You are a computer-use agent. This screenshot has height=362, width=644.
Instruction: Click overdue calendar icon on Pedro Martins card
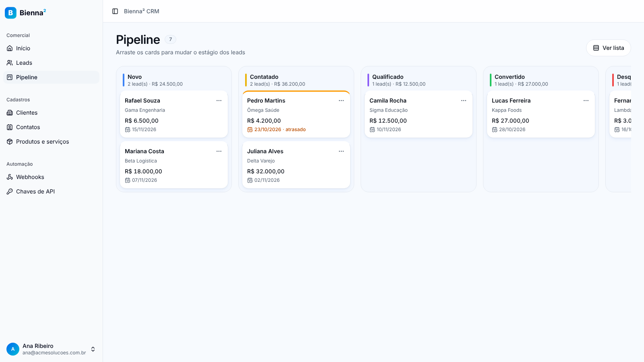pos(250,130)
